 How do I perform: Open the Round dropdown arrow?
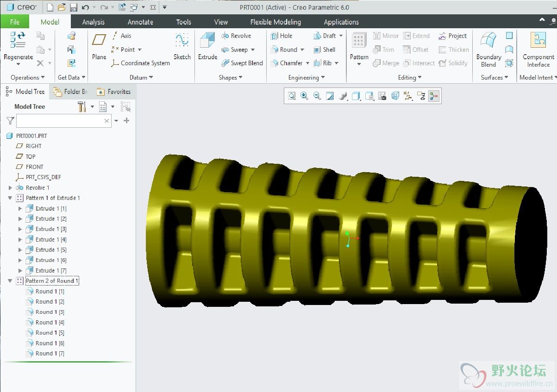[302, 50]
